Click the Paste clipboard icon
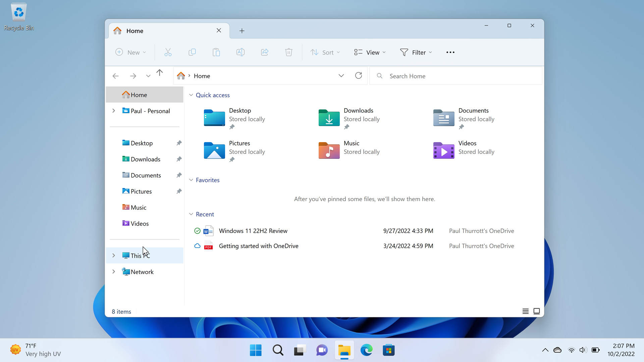The image size is (644, 362). pos(216,52)
